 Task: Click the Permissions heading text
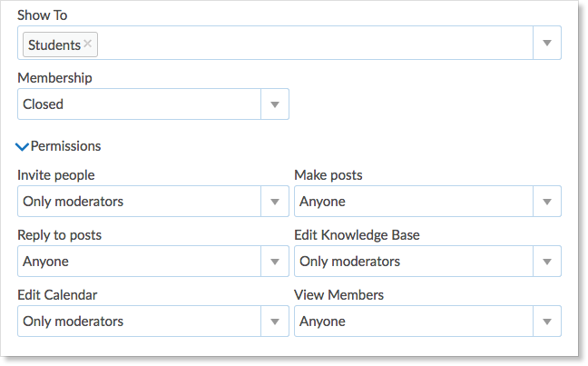coord(65,146)
